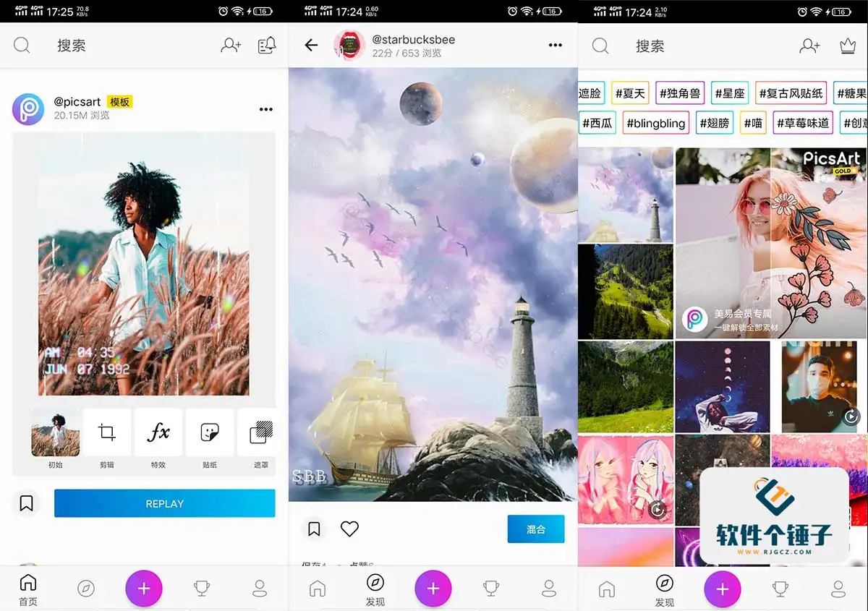The image size is (868, 611).
Task: Tap the 混合 remix button
Action: pyautogui.click(x=536, y=529)
